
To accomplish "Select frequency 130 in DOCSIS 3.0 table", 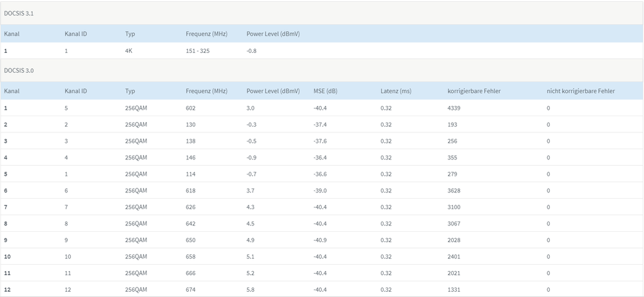I will (x=190, y=125).
